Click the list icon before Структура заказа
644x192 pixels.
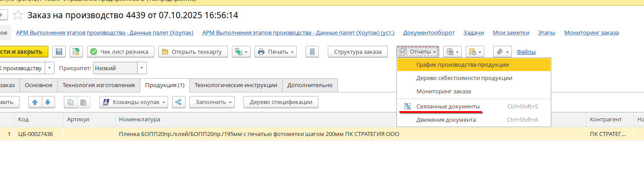click(x=312, y=52)
